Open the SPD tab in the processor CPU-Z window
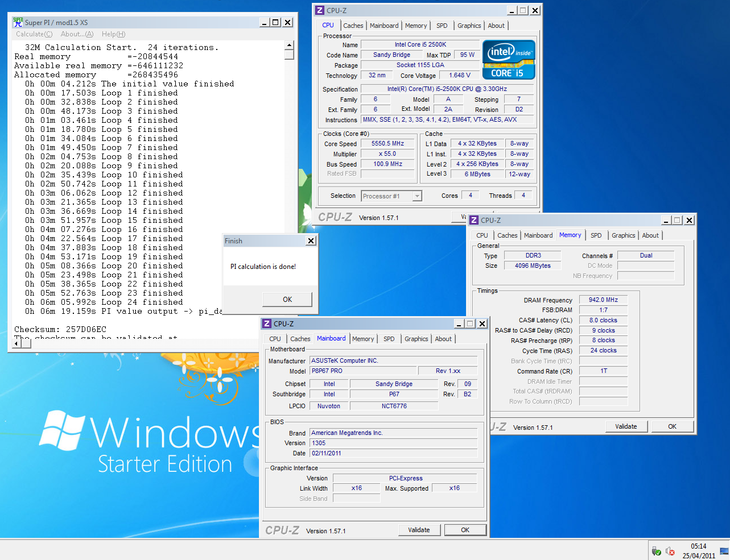Viewport: 730px width, 560px height. click(442, 26)
